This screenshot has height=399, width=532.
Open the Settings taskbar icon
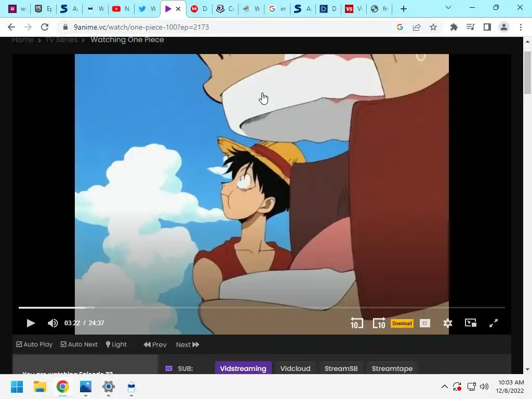109,387
